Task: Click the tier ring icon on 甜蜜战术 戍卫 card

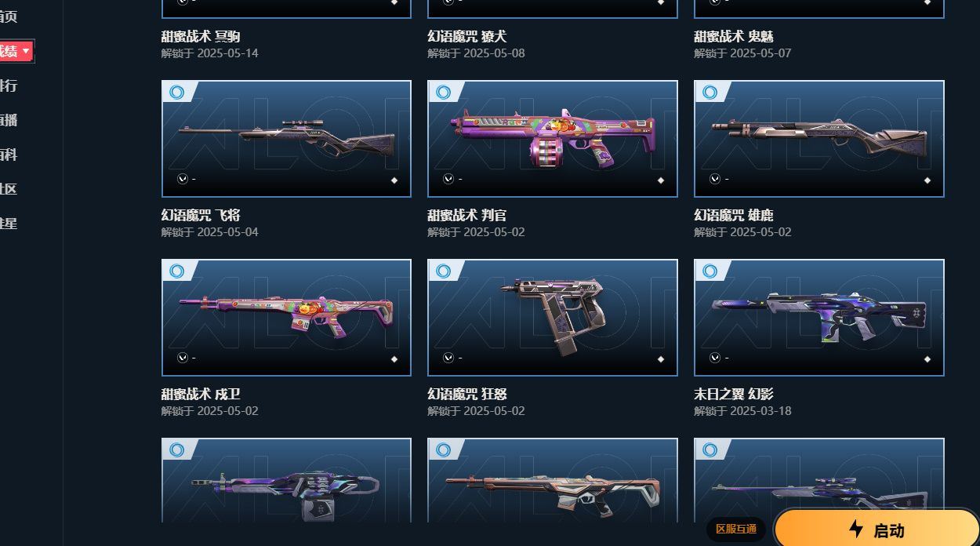Action: pyautogui.click(x=177, y=271)
